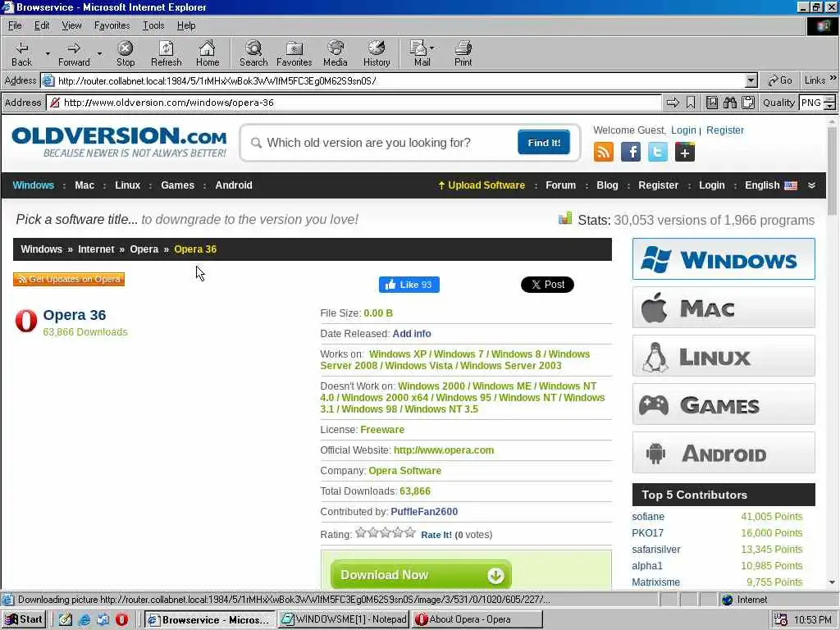The image size is (840, 630).
Task: Click the Browservice go arrow icon
Action: tap(673, 103)
